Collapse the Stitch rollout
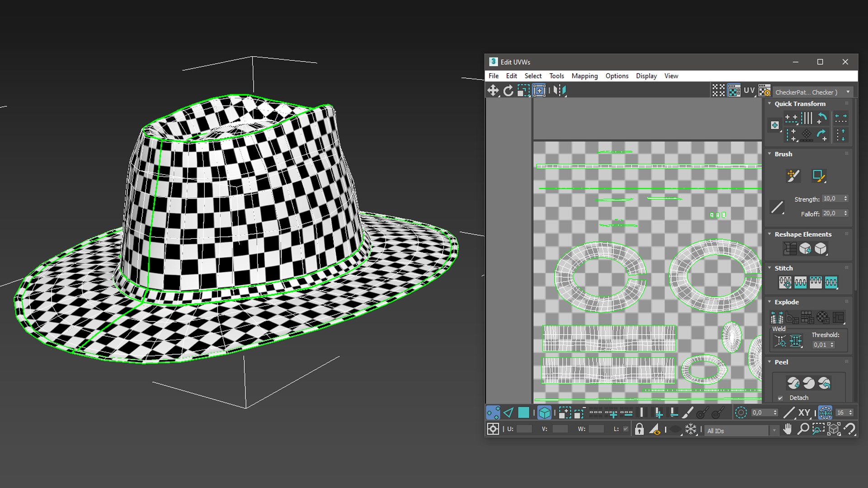 point(769,268)
